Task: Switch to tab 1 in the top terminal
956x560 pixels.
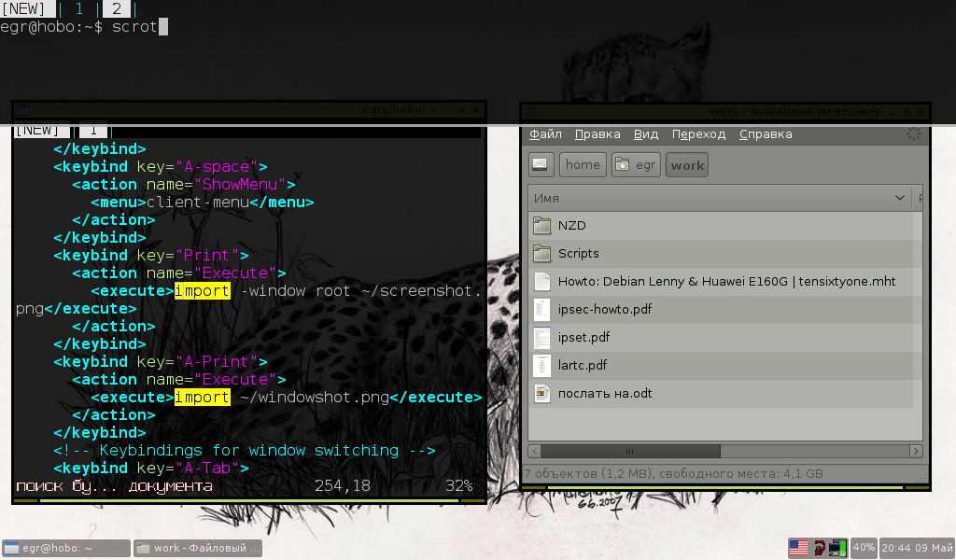Action: click(79, 9)
